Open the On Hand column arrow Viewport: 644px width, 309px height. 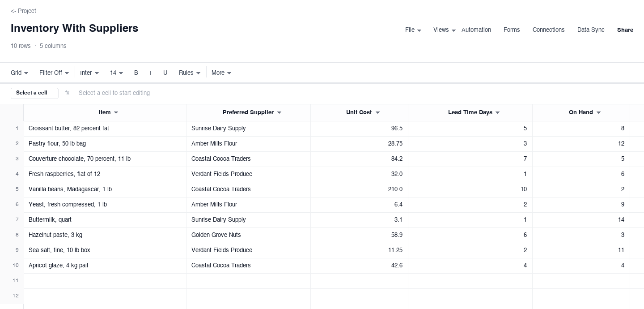tap(599, 113)
